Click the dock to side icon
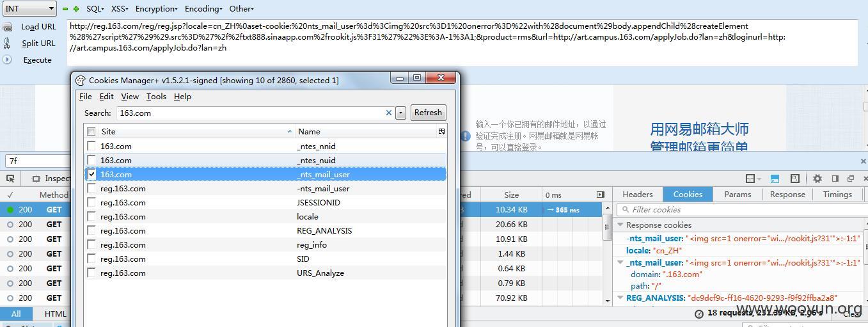Image resolution: width=868 pixels, height=327 pixels. (835, 179)
